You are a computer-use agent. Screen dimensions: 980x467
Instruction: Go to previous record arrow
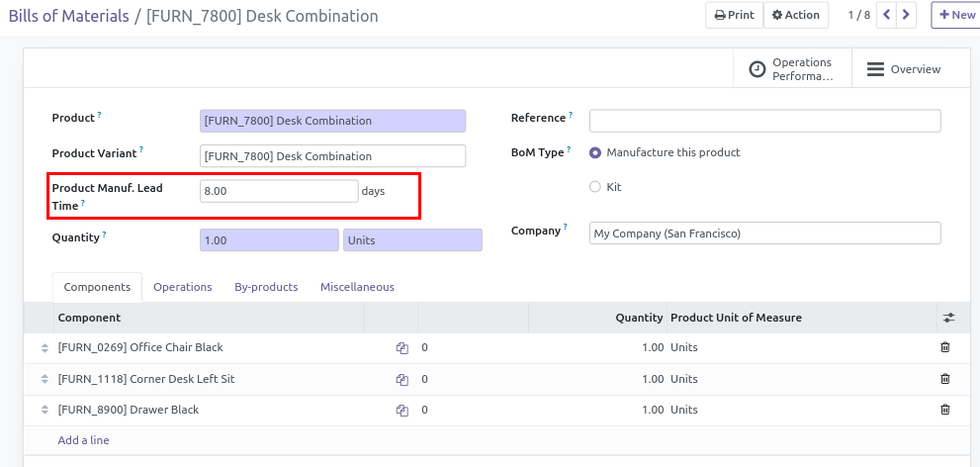886,15
